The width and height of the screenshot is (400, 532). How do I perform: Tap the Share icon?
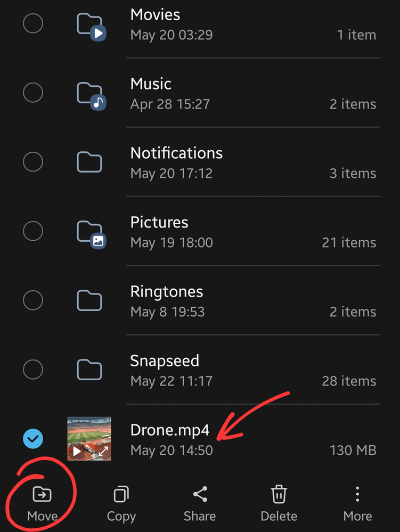tap(200, 494)
